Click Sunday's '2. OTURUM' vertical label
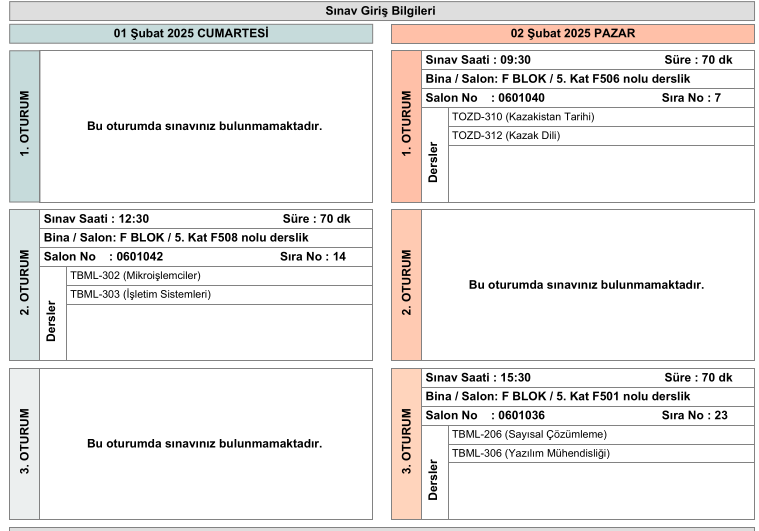The width and height of the screenshot is (759, 531). 407,282
